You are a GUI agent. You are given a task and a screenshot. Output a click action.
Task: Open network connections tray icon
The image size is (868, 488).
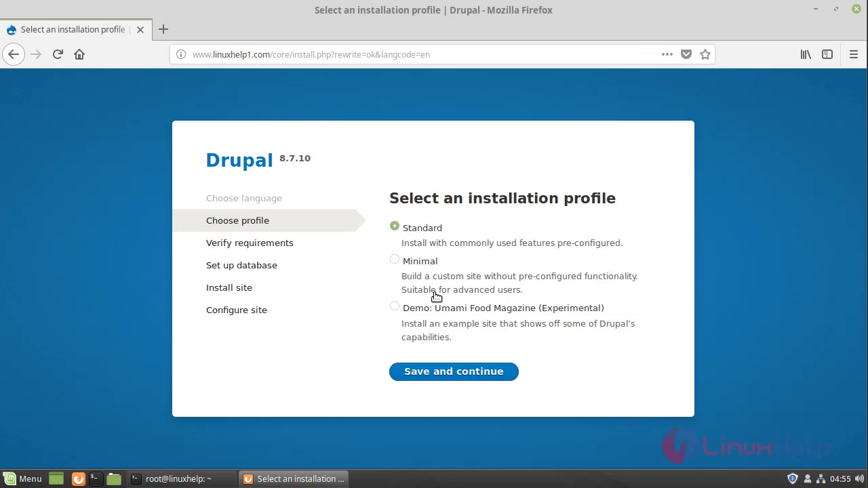point(821,479)
